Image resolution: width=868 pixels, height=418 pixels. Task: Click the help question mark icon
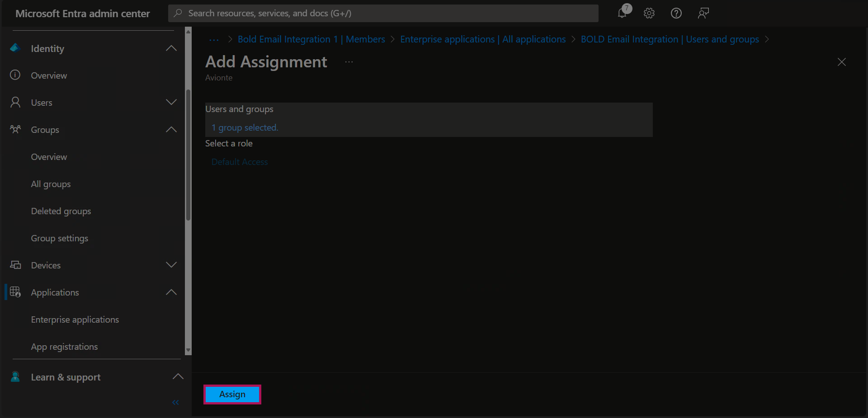[676, 13]
